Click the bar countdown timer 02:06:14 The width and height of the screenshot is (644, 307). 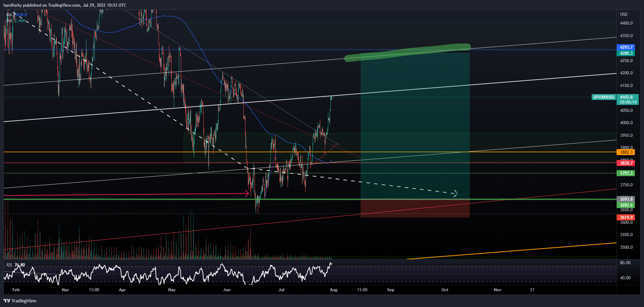628,102
